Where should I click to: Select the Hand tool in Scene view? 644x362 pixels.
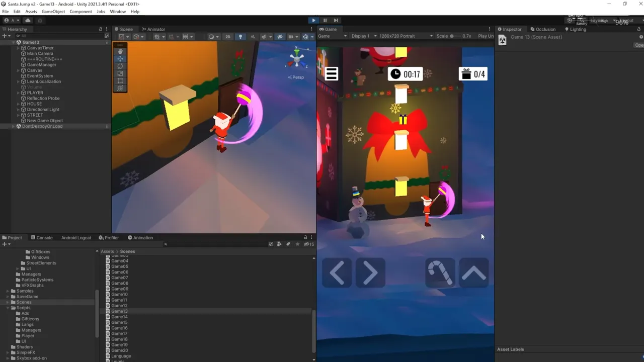120,51
